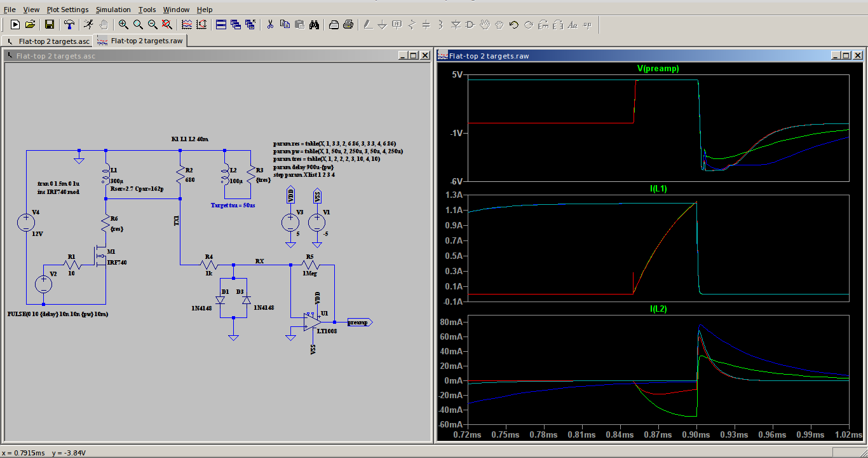
Task: Click the Find binoculars icon
Action: [314, 25]
